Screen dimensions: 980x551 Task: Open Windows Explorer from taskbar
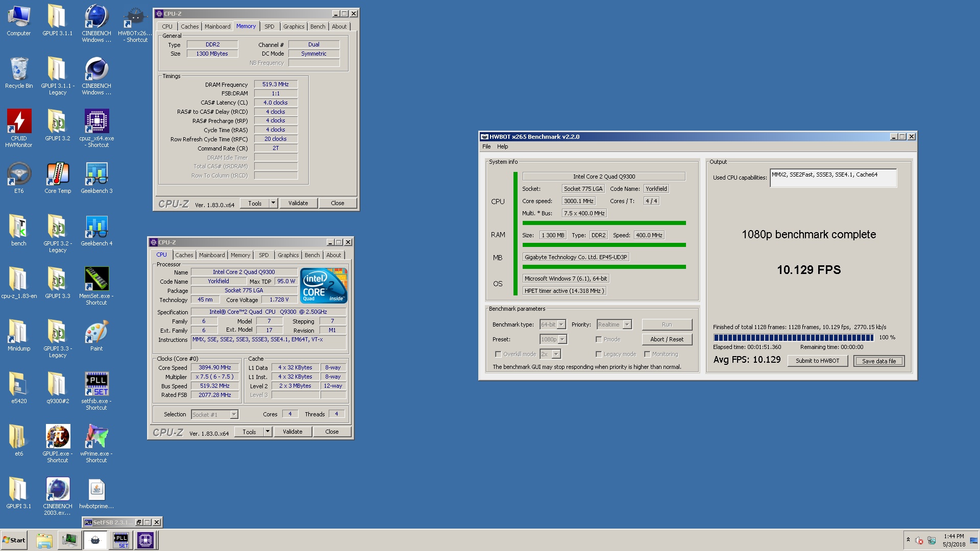44,540
